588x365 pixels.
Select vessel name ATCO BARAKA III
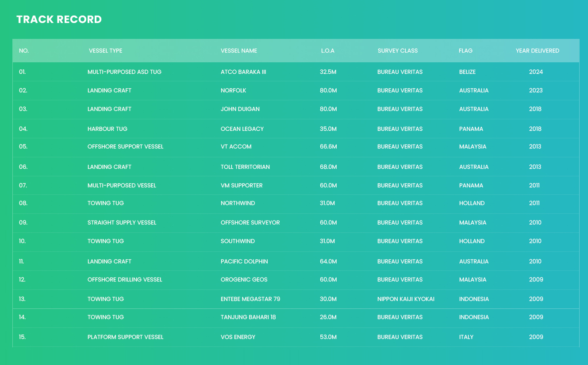243,72
